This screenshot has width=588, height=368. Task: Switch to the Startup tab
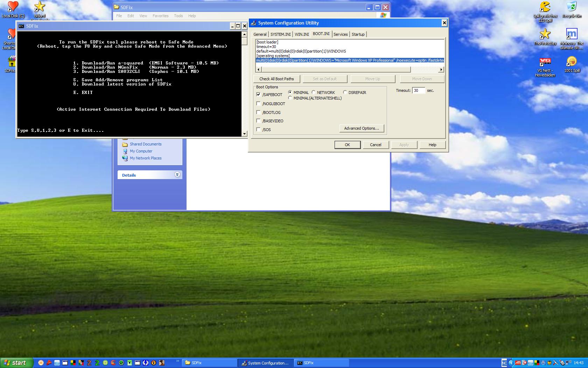click(x=358, y=34)
